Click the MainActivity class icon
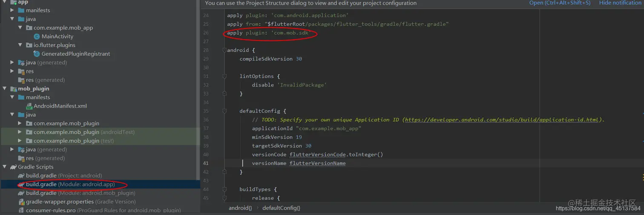Image resolution: width=644 pixels, height=215 pixels. [x=37, y=37]
